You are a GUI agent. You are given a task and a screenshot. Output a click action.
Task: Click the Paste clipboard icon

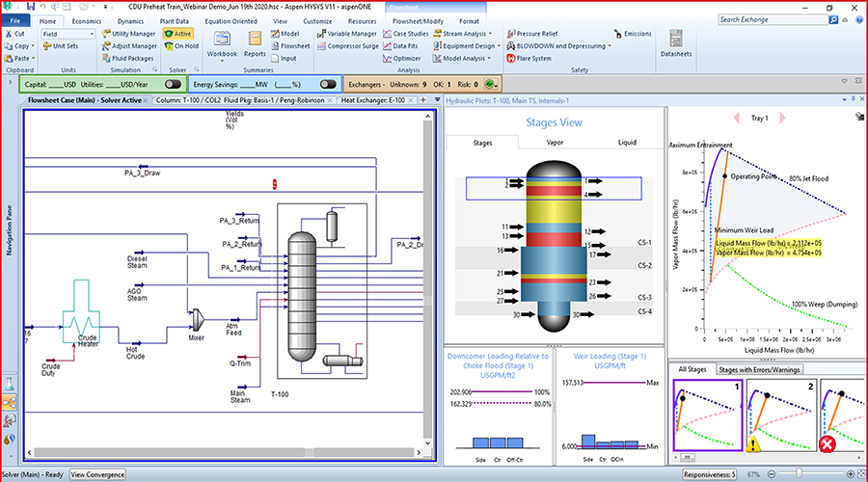(9, 58)
